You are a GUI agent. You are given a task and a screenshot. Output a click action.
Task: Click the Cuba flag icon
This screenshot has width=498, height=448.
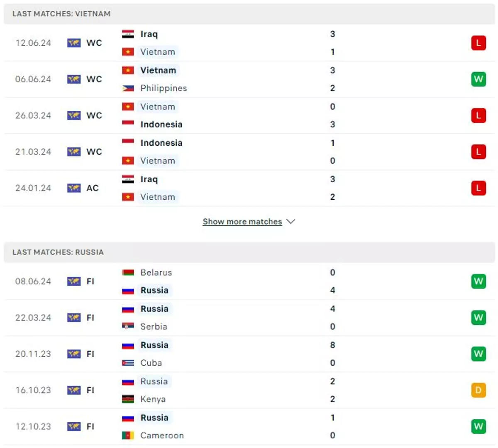click(128, 362)
